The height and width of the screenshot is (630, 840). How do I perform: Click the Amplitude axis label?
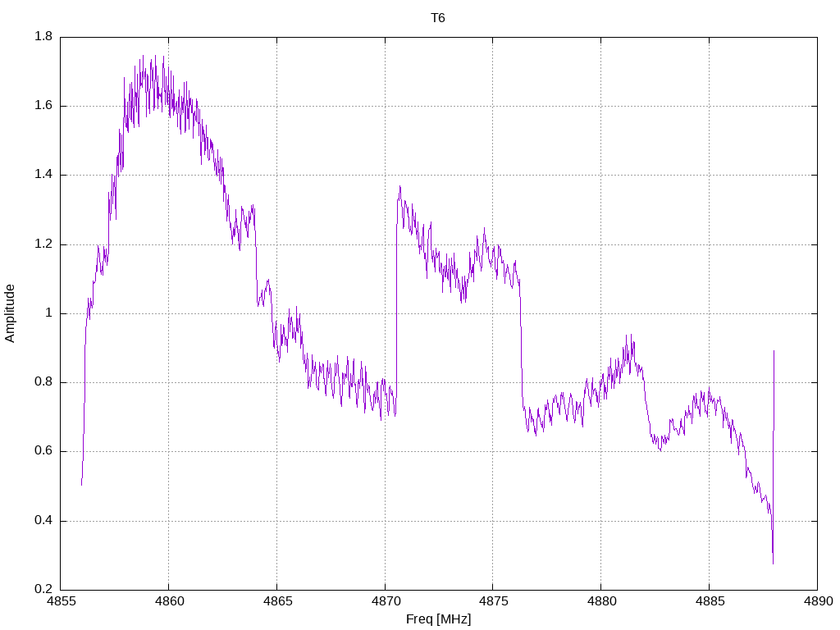pos(10,313)
